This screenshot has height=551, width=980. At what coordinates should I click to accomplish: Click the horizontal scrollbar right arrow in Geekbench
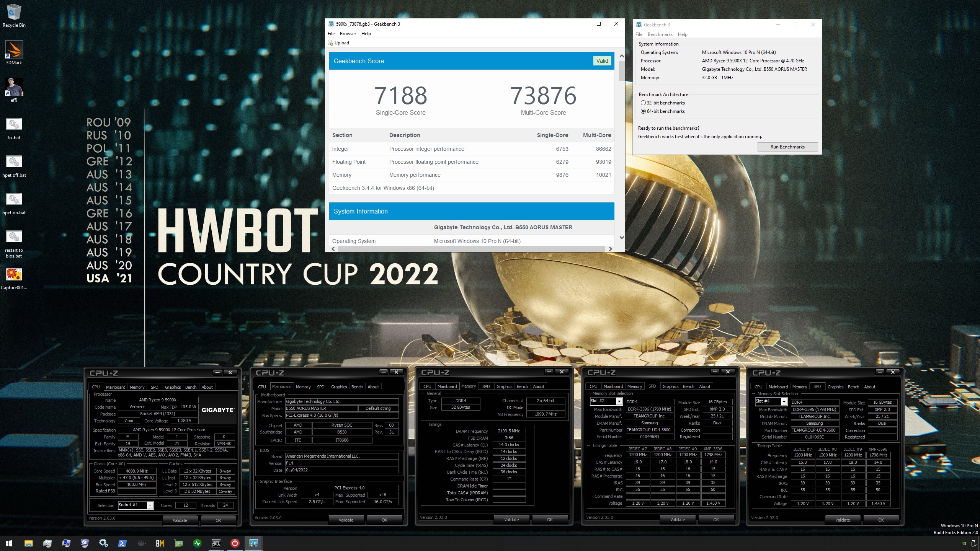click(x=610, y=249)
